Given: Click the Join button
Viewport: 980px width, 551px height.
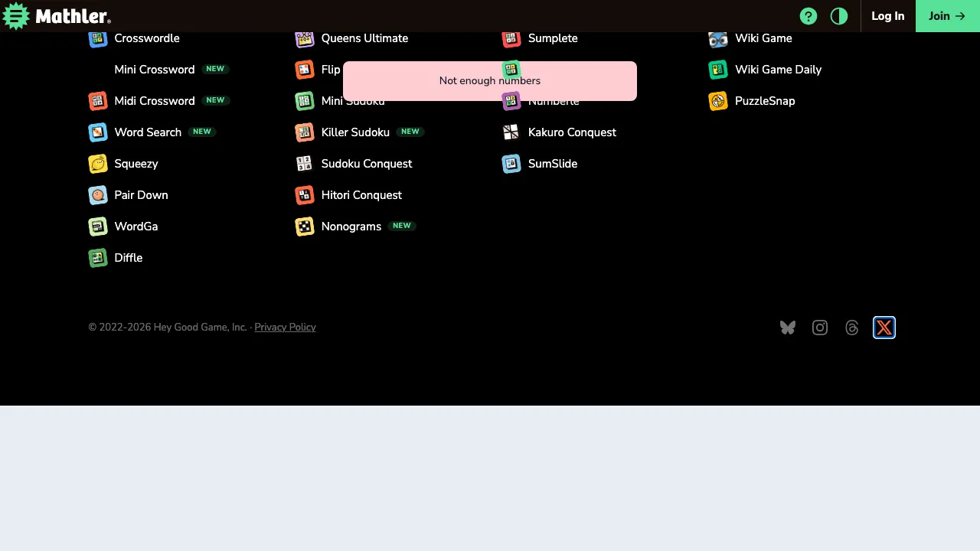Looking at the screenshot, I should (x=948, y=16).
